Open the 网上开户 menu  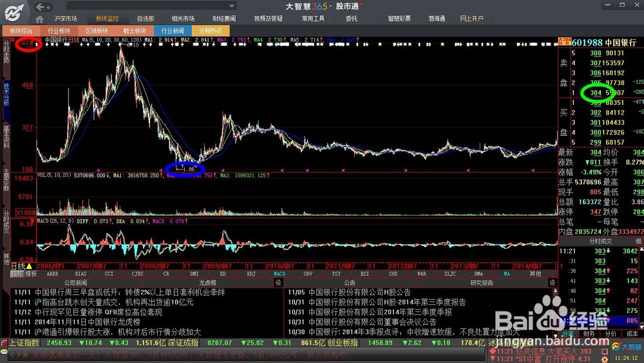click(x=471, y=19)
